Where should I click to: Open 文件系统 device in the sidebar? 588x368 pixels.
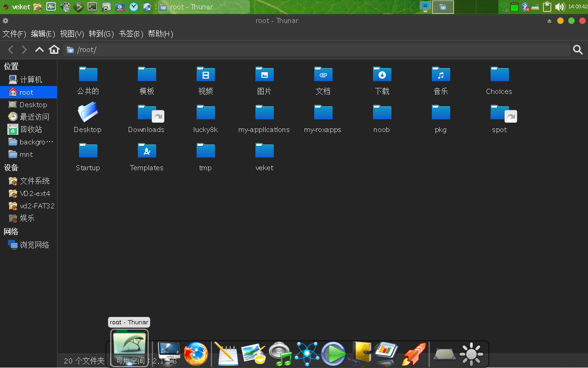tap(28, 181)
